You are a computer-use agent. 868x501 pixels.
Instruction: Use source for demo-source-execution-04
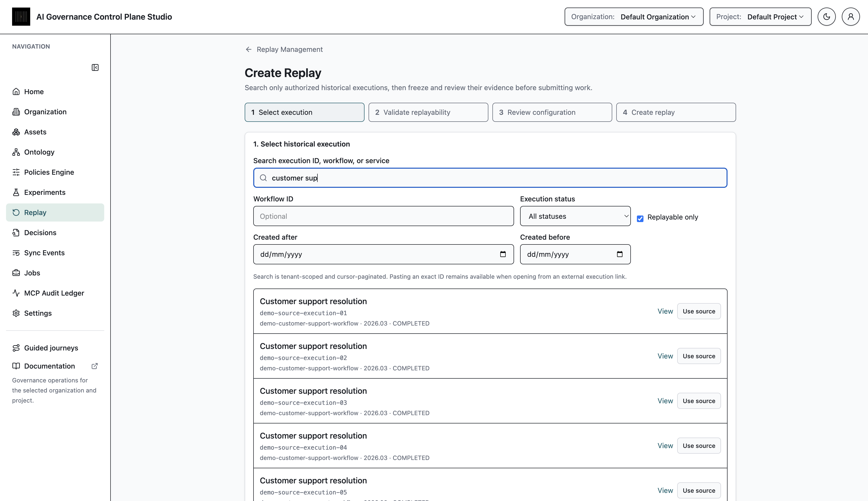click(x=699, y=446)
